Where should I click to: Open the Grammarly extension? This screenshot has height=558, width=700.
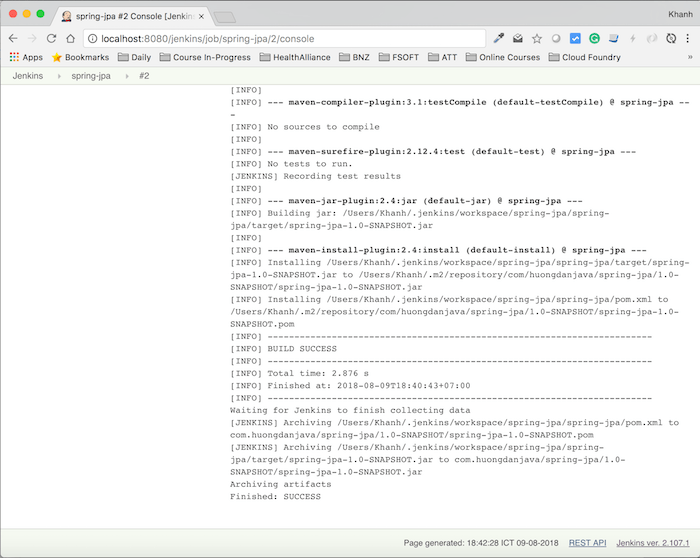(x=594, y=39)
